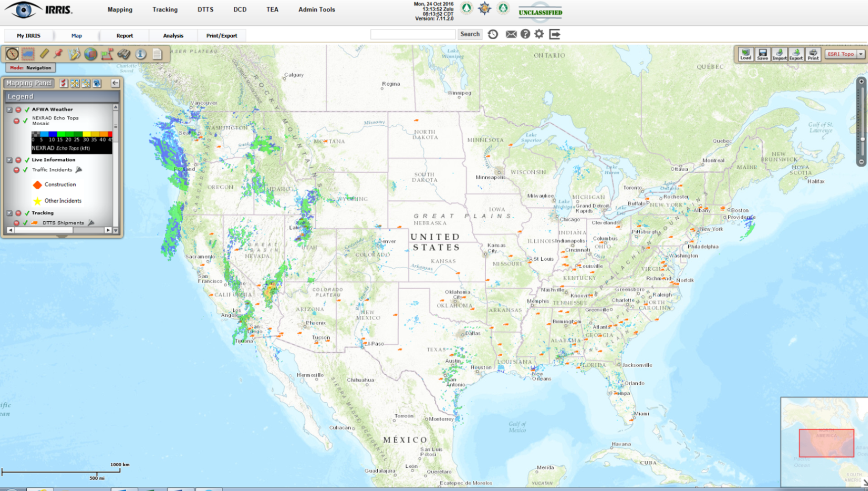Click the zoom out minus on the slider
868x491 pixels.
tap(862, 162)
